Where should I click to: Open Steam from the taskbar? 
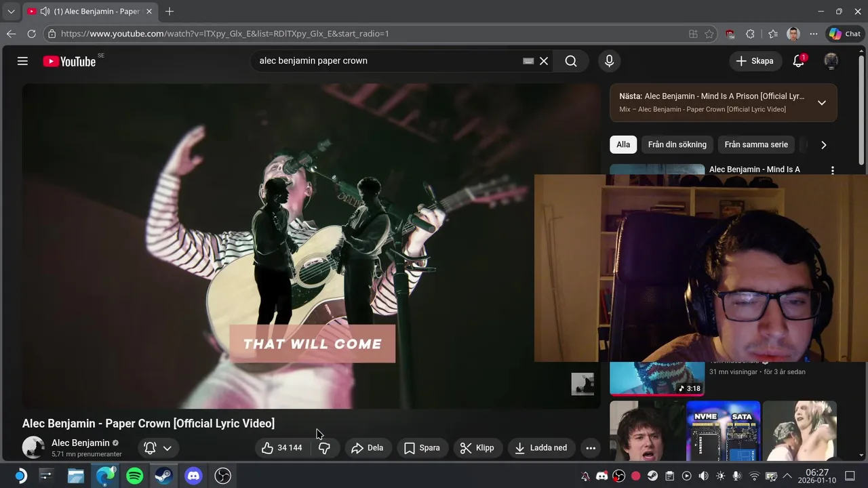pyautogui.click(x=164, y=476)
